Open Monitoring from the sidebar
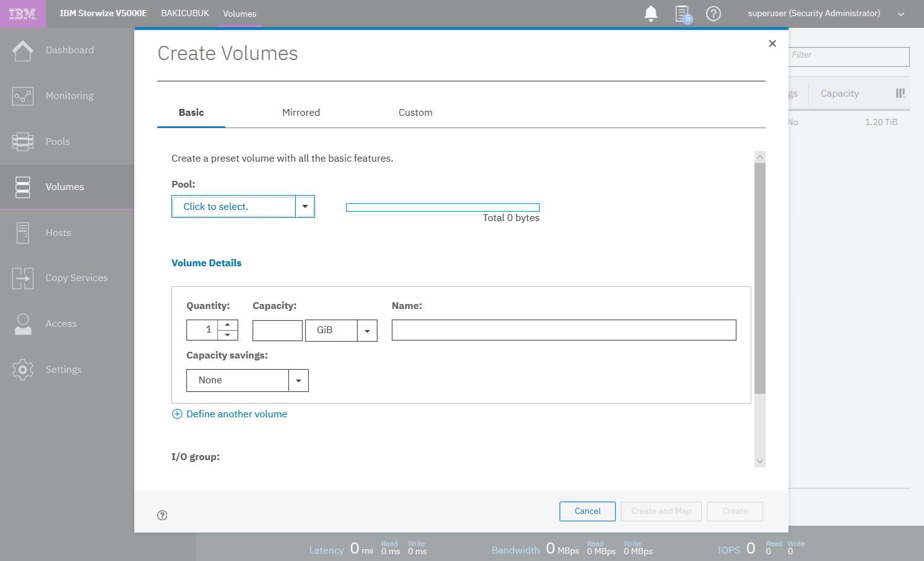This screenshot has height=561, width=924. point(70,96)
